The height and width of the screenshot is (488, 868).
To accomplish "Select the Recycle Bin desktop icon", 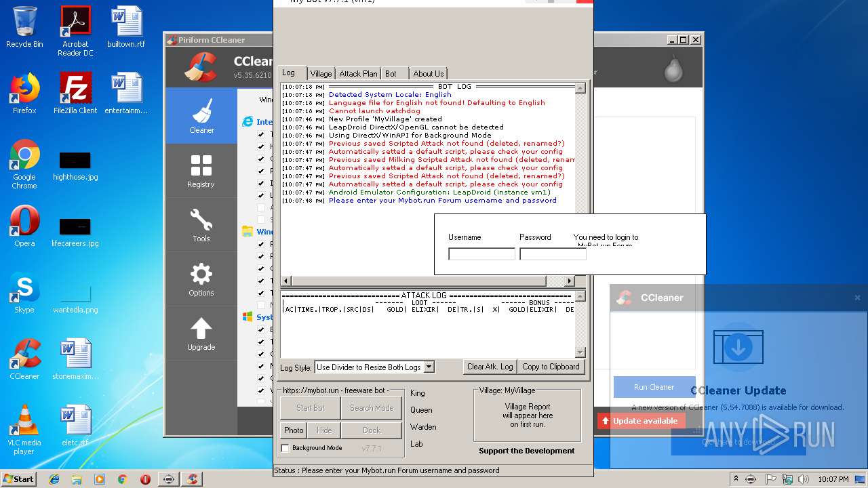I will (24, 28).
